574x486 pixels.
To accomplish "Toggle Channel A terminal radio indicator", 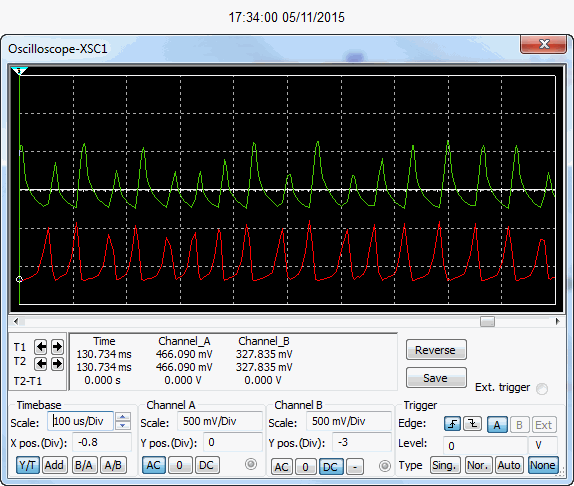I will tap(251, 464).
